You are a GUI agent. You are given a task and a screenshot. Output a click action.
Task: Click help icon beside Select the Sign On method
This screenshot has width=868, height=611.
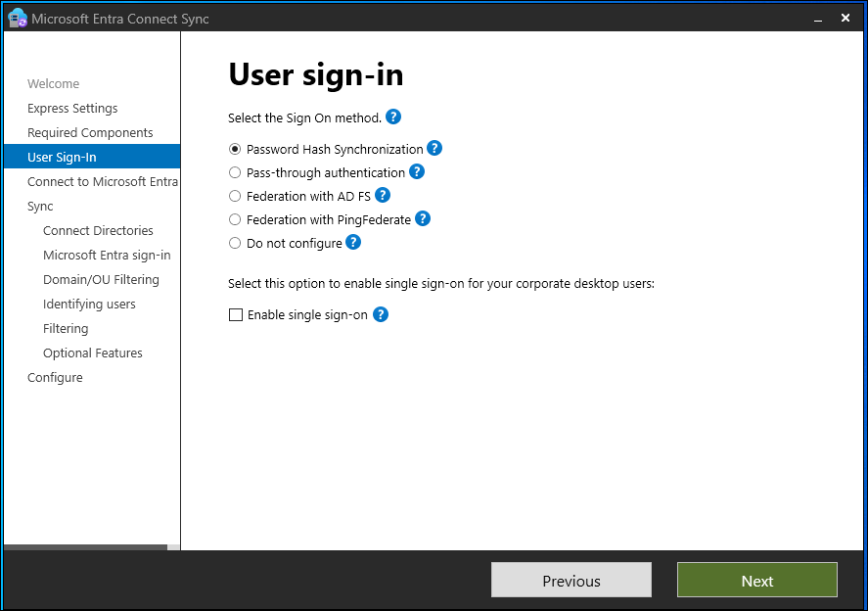(393, 117)
